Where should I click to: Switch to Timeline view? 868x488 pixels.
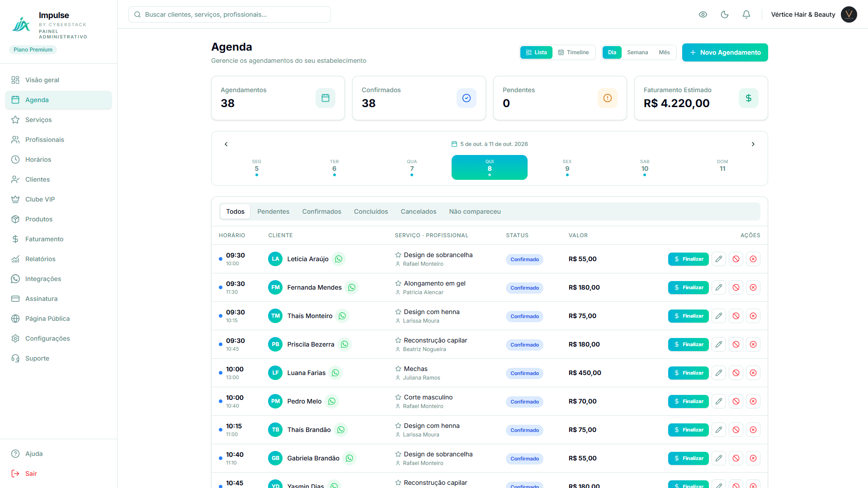(x=574, y=52)
